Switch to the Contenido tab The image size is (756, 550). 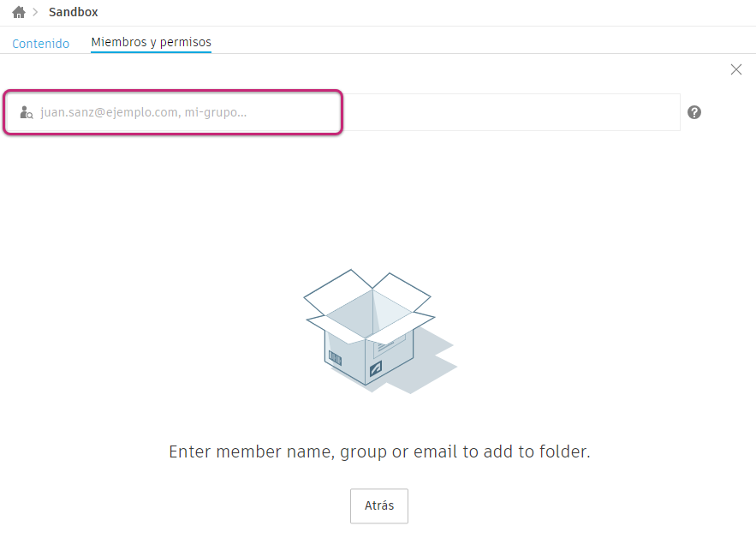(x=40, y=43)
